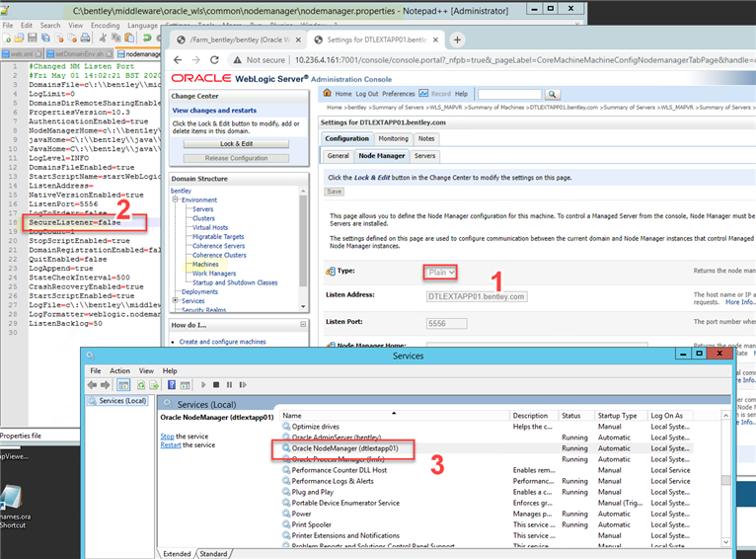Viewport: 756px width, 559px height.
Task: Click the browser Reload icon
Action: click(x=214, y=60)
